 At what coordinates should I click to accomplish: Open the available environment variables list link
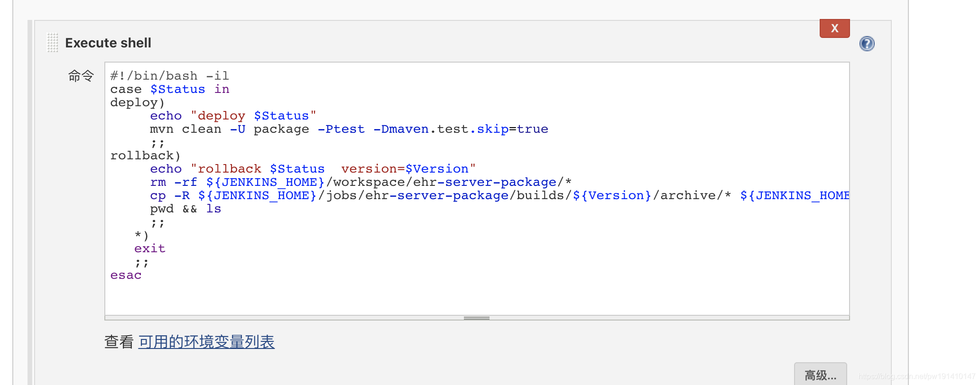[206, 342]
